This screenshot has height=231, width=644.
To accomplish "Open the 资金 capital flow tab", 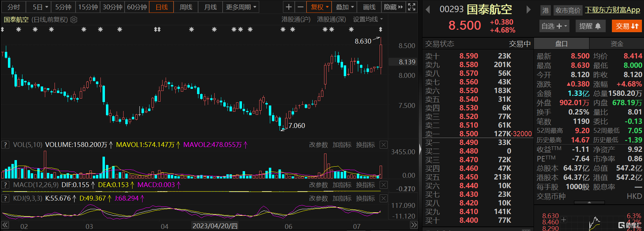I will [x=617, y=44].
